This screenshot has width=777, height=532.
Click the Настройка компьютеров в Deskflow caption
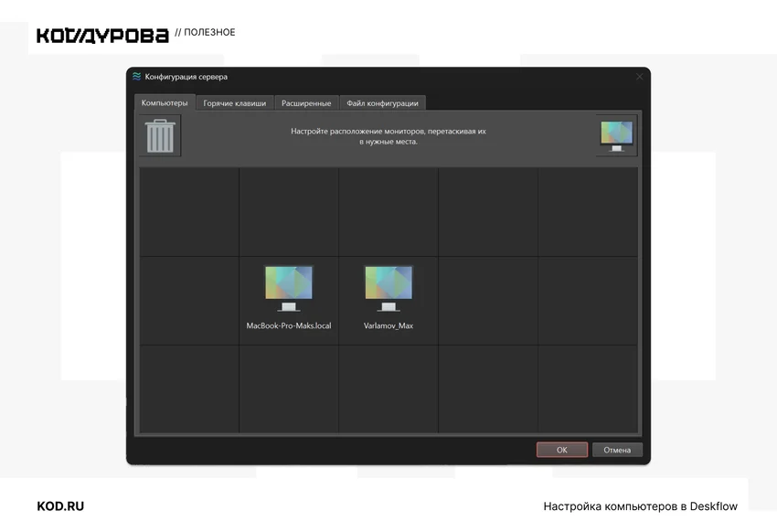(640, 506)
